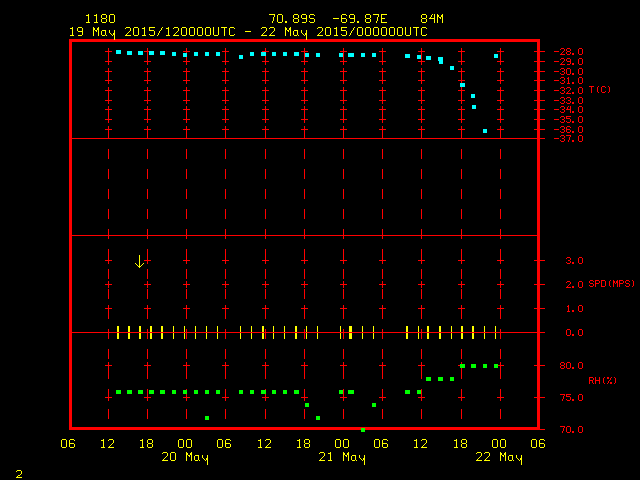
Task: Click the end date 22 May 2015/000000UTC
Action: coord(344,32)
